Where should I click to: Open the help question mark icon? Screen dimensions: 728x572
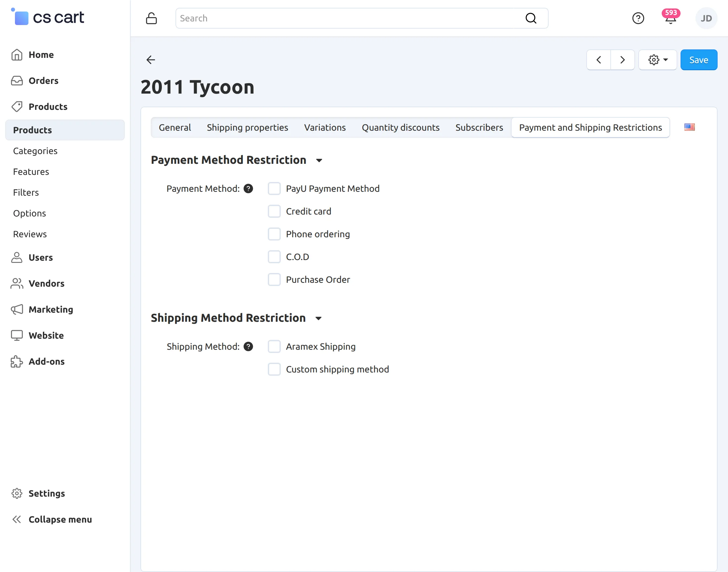[638, 18]
